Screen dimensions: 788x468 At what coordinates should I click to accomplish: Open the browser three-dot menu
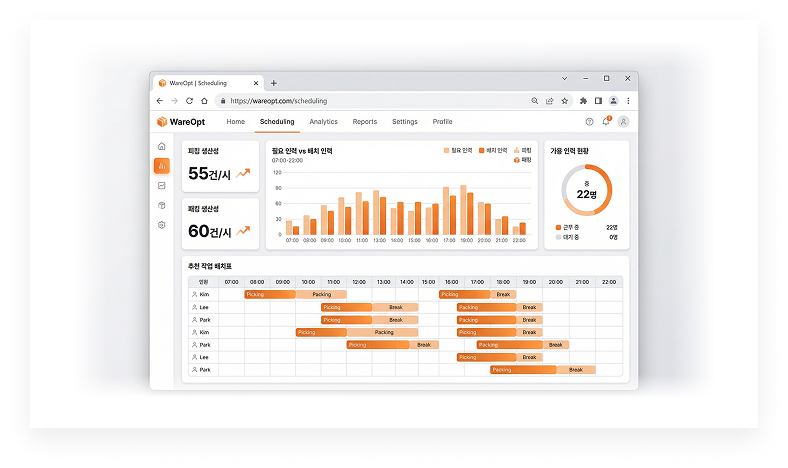(x=628, y=101)
